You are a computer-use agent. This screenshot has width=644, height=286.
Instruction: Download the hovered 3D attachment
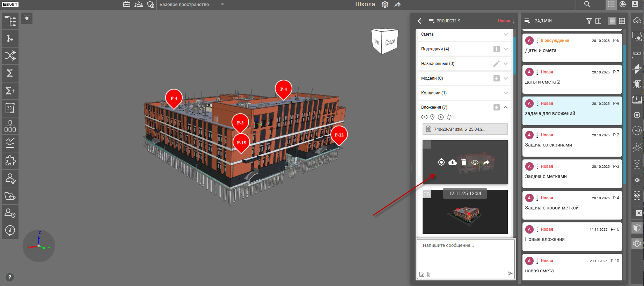(x=452, y=162)
